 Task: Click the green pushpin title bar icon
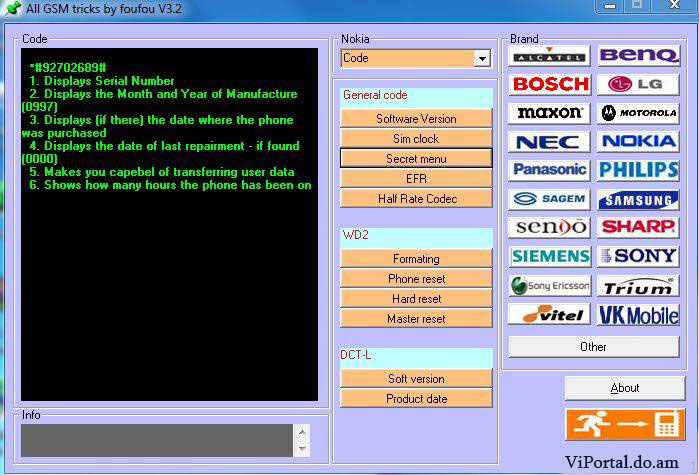pyautogui.click(x=12, y=8)
